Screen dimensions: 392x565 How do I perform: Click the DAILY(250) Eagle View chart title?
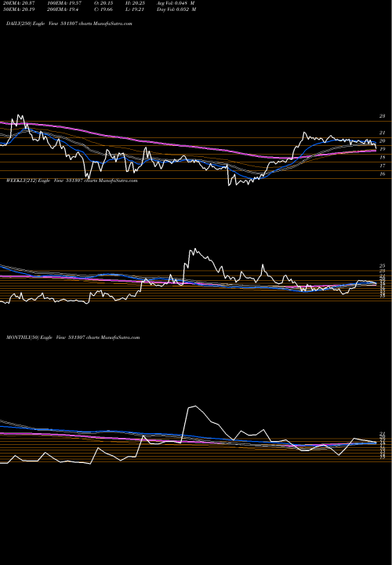69,24
